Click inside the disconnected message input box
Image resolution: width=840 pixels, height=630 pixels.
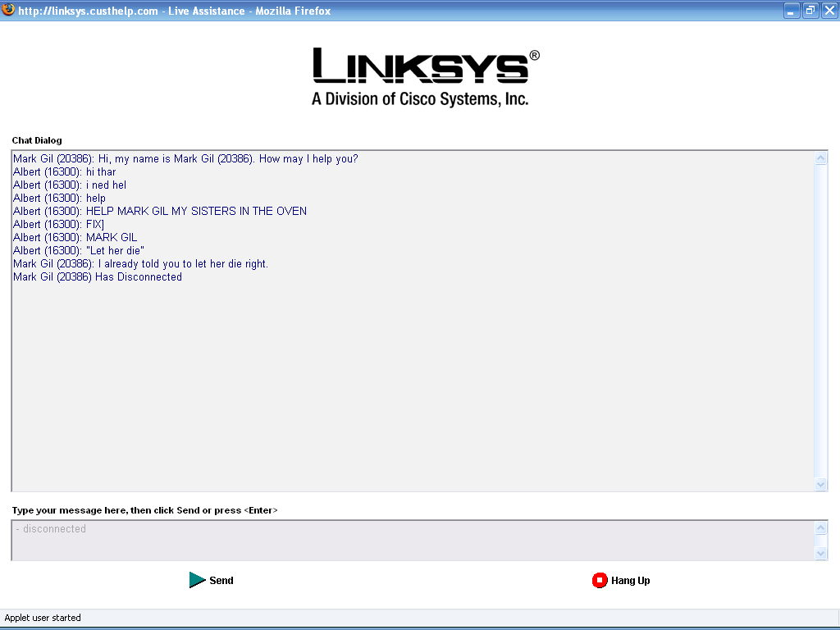pyautogui.click(x=413, y=540)
